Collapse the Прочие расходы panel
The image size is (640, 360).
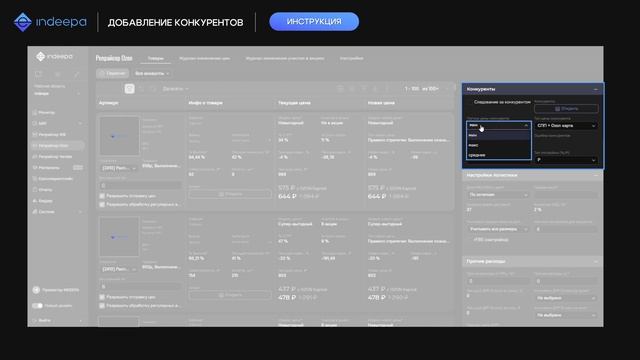tap(596, 261)
